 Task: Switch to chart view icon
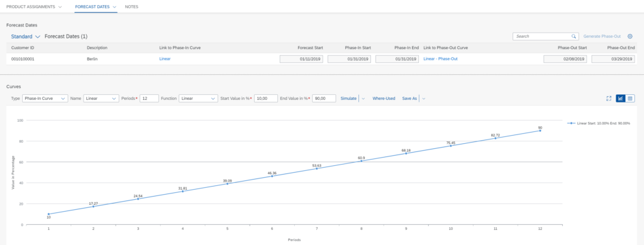click(621, 99)
